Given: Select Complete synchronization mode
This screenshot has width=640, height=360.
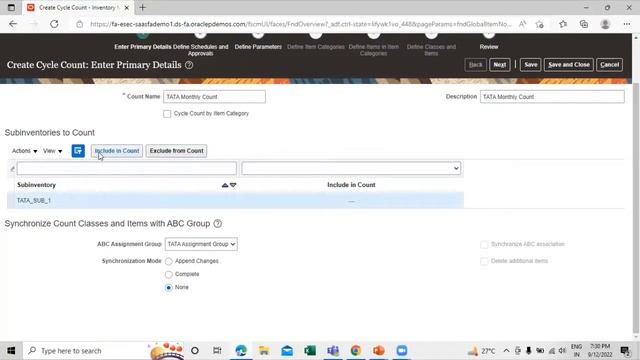Looking at the screenshot, I should point(169,275).
